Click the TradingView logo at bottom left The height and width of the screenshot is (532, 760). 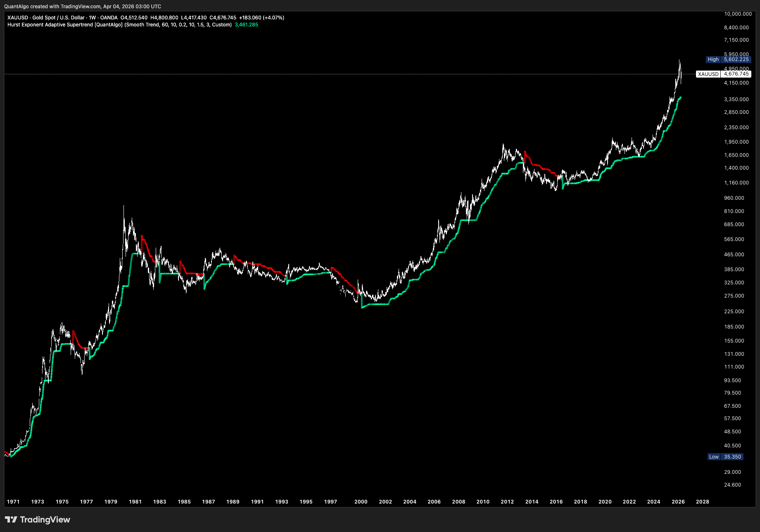point(38,520)
